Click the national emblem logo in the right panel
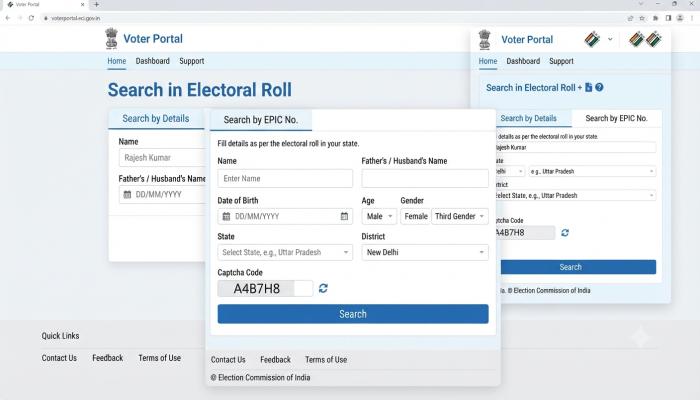 484,39
